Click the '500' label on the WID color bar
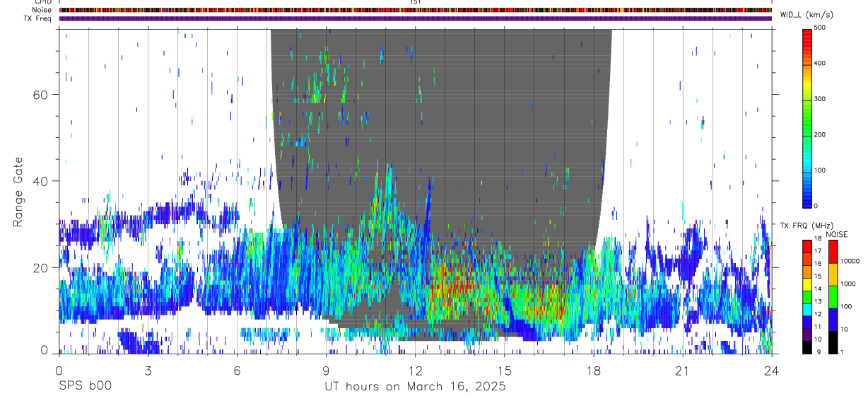 coord(820,28)
